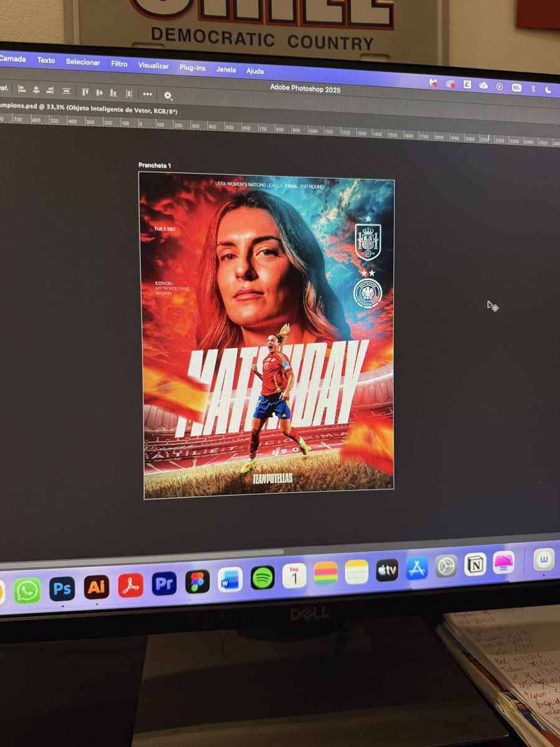Viewport: 560px width, 747px height.
Task: Open the BR input source menu
Action: click(516, 88)
